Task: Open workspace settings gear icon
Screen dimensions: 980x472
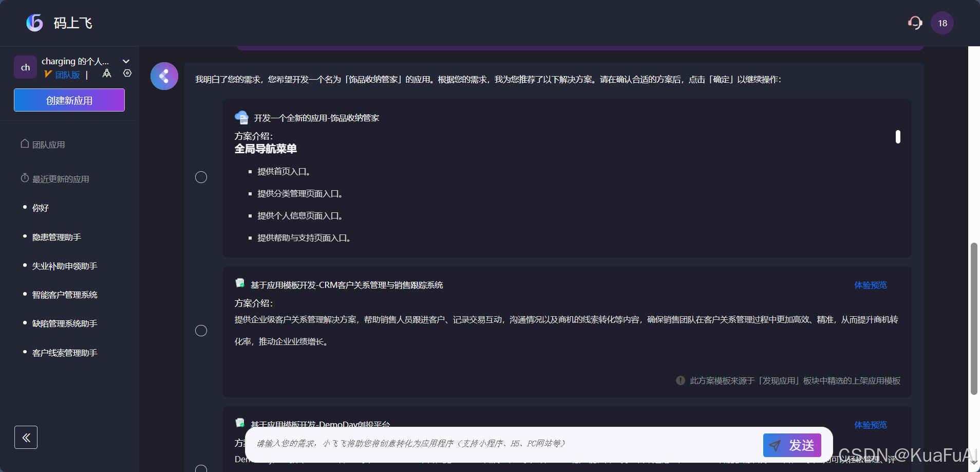Action: pos(127,74)
